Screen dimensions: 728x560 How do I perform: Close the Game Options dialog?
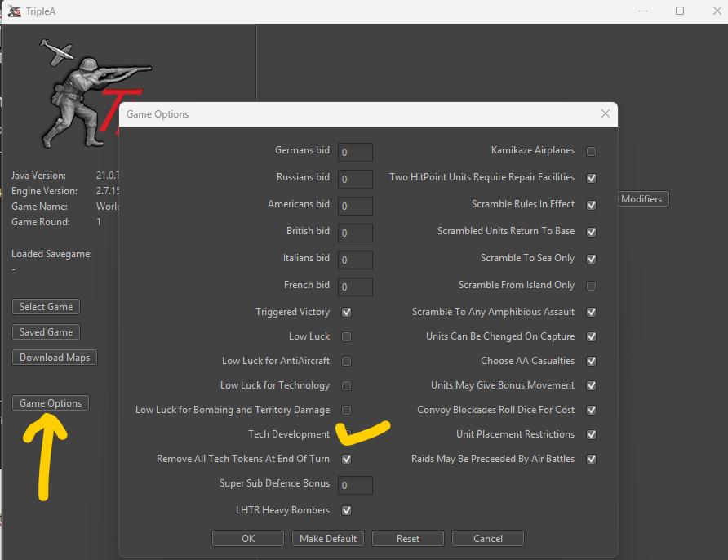click(605, 114)
